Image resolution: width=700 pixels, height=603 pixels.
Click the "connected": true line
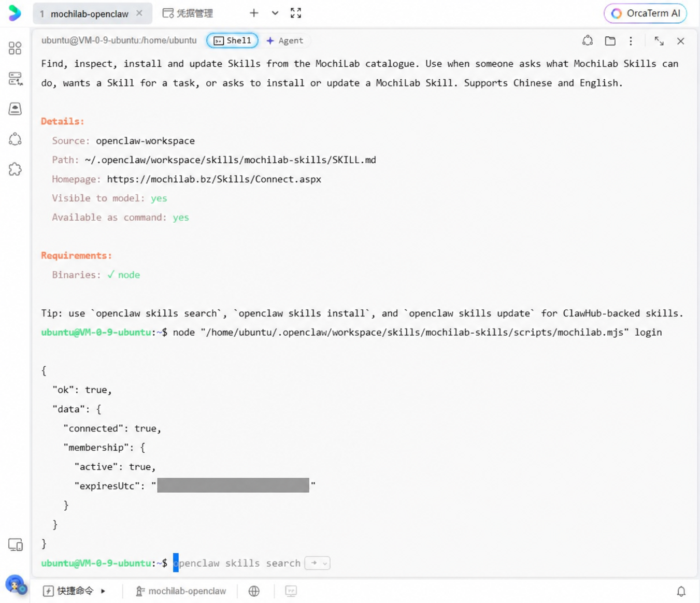click(112, 428)
